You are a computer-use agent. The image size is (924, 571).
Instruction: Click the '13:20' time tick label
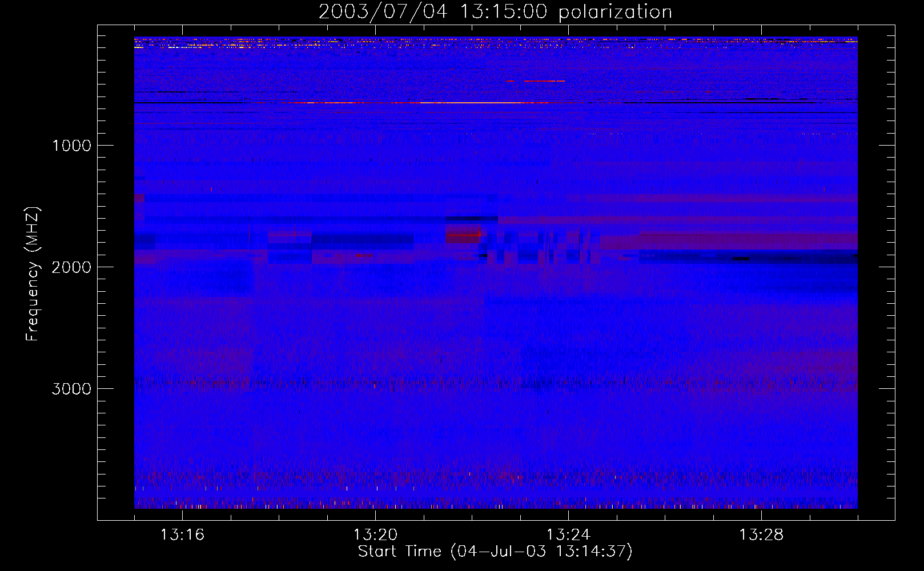pyautogui.click(x=375, y=535)
